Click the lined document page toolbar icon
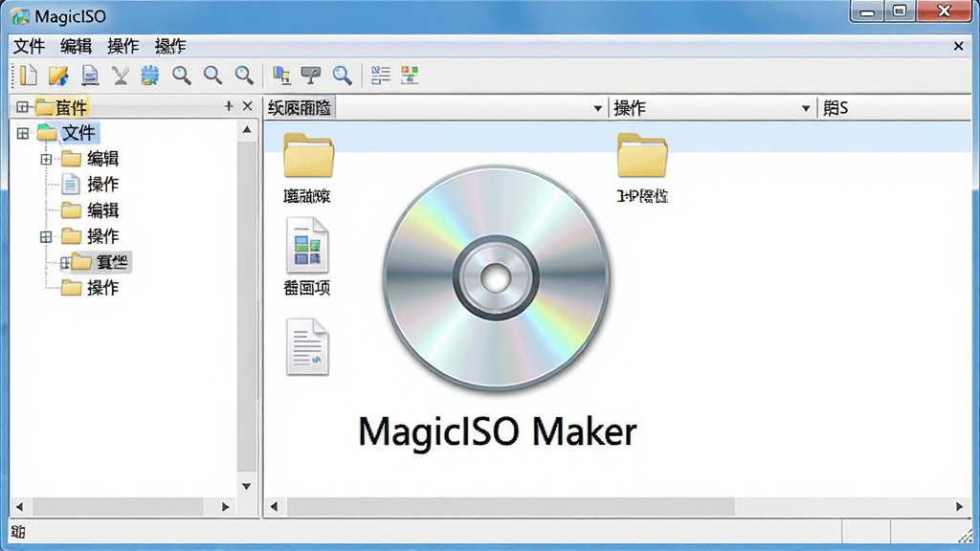980x551 pixels. tap(90, 76)
